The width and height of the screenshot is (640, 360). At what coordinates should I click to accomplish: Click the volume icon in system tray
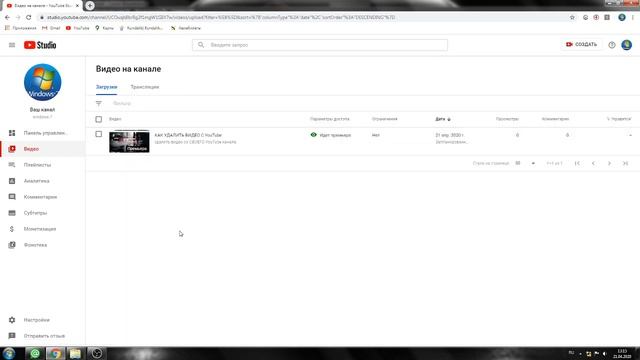604,353
